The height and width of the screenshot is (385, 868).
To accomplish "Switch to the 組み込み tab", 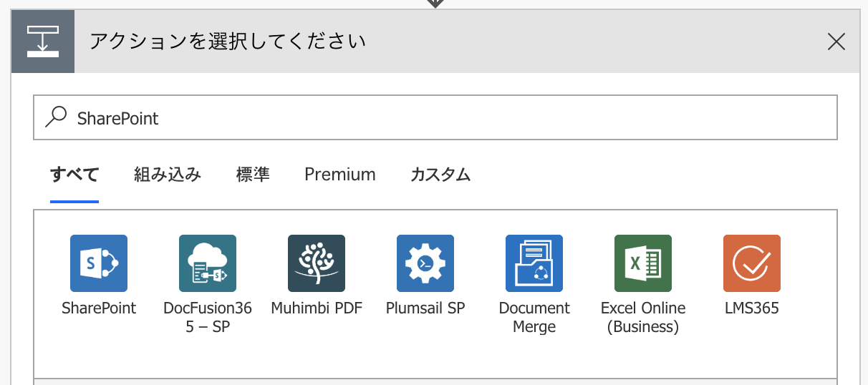I will pyautogui.click(x=168, y=174).
